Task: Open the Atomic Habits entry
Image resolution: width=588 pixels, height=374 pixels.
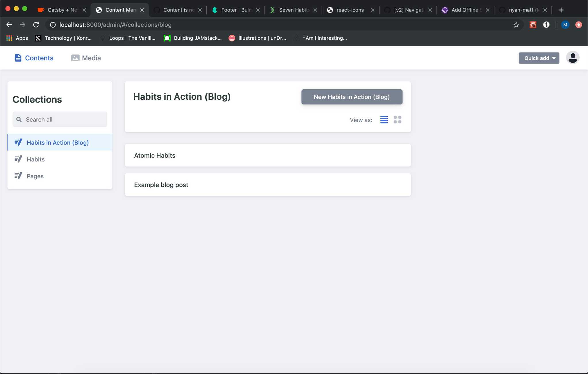Action: [268, 155]
